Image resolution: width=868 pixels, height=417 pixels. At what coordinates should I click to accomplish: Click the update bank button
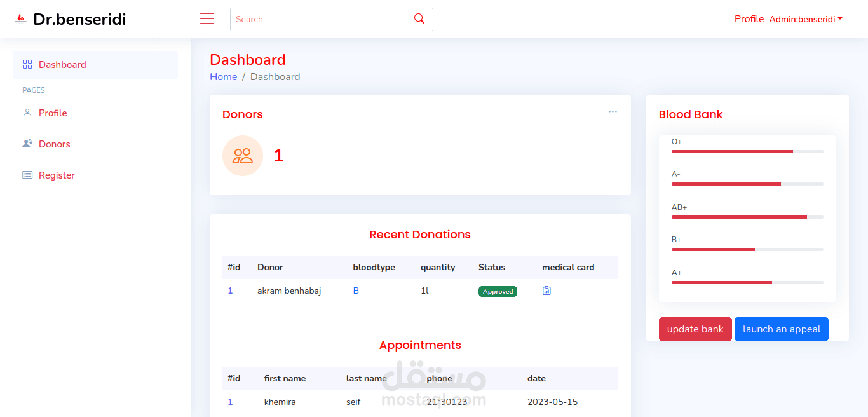point(695,329)
